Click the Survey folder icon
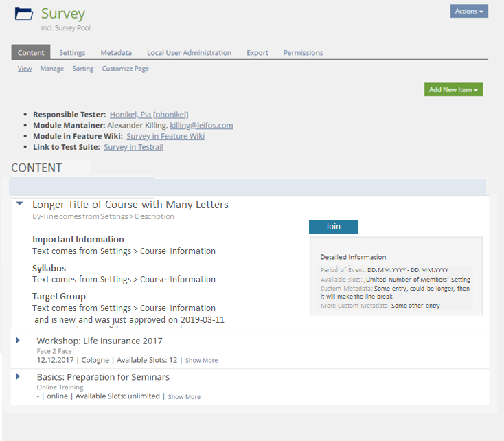504x441 pixels. [x=24, y=14]
